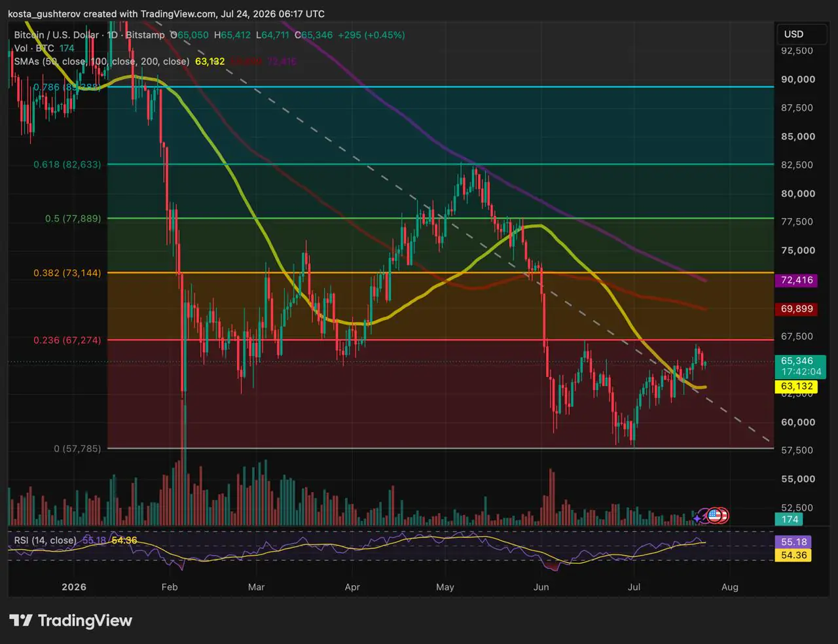The image size is (838, 644).
Task: Click the purple sparkle marker near volume bars
Action: pos(697,518)
